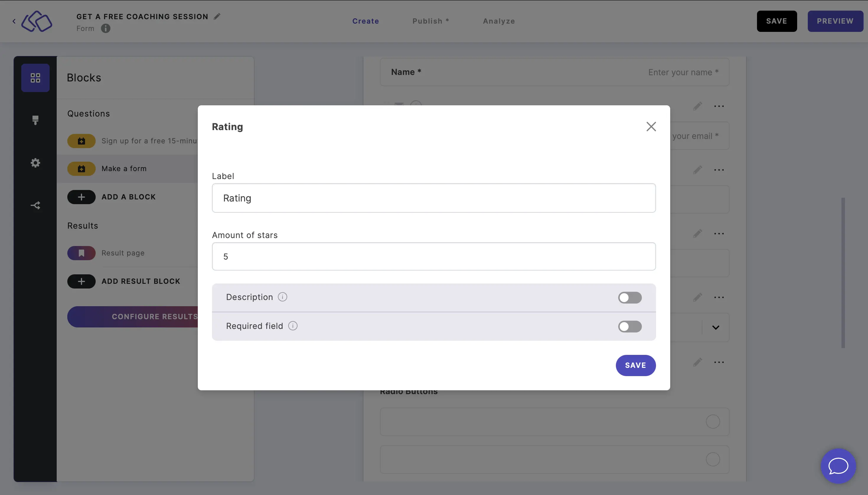Open the settings gear sidebar icon
Screen dimensions: 868x495
(x=35, y=163)
